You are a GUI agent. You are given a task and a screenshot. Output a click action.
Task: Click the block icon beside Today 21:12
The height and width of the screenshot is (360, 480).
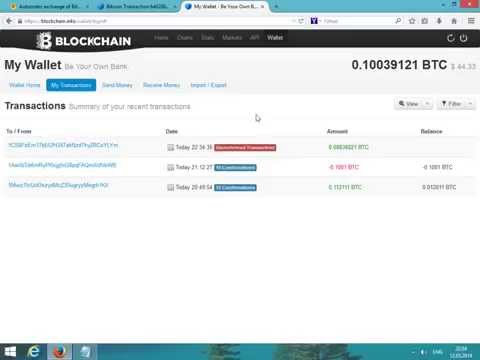click(x=170, y=167)
